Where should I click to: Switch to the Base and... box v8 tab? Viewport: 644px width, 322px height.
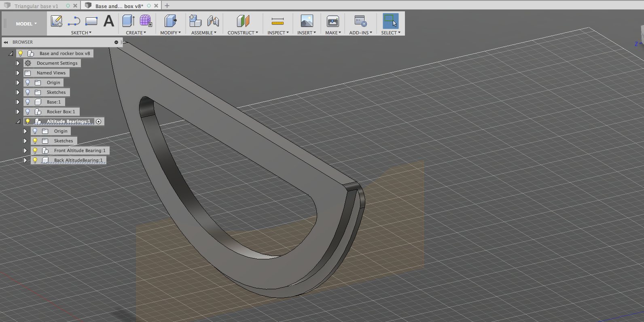point(119,6)
